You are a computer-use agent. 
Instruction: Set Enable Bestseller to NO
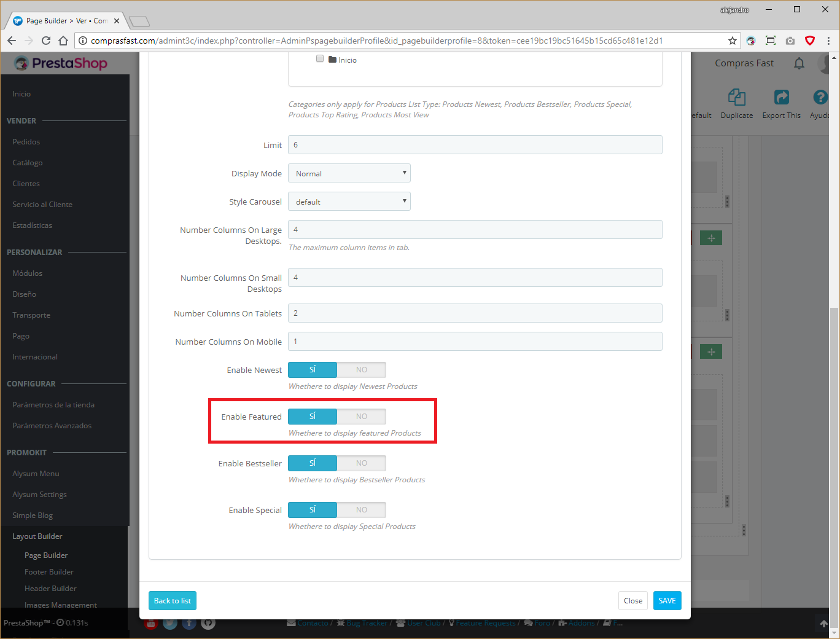point(362,463)
